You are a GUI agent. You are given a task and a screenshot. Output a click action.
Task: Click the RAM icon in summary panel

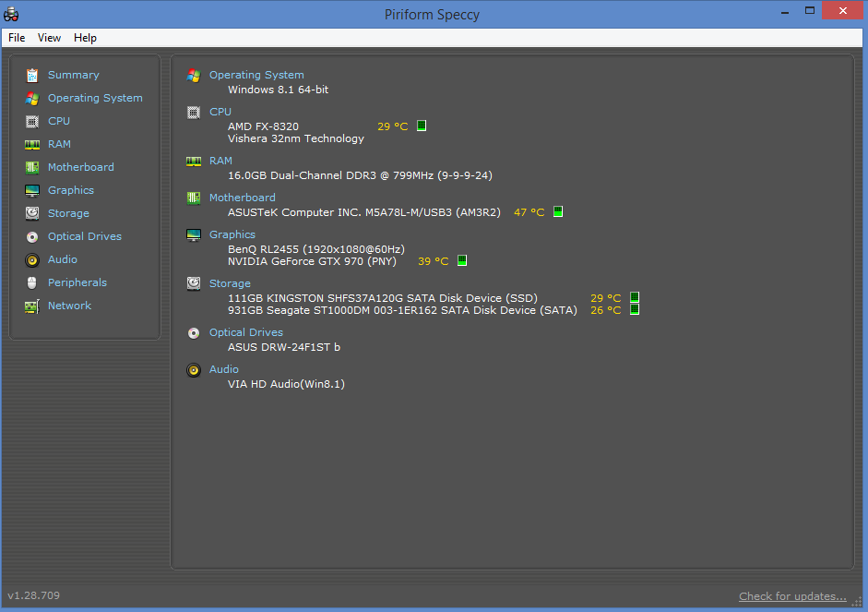point(193,162)
